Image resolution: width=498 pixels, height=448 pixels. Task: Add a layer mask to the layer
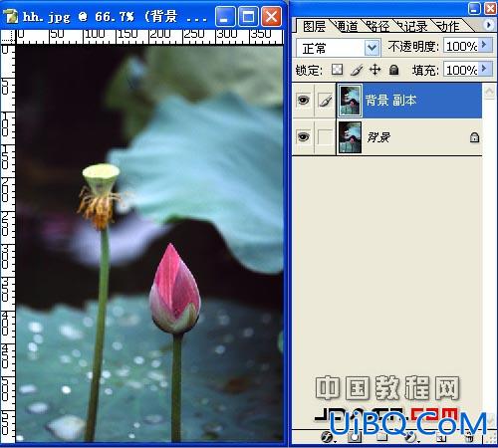[355, 437]
